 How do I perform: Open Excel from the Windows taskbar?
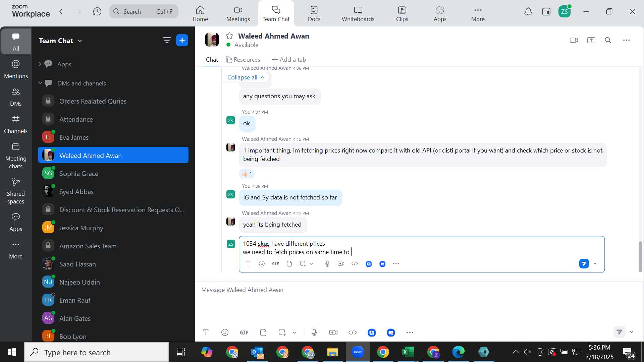coord(408,352)
